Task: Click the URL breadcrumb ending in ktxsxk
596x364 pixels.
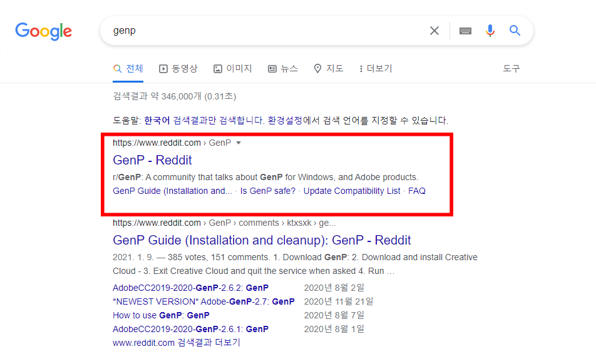Action: pyautogui.click(x=224, y=223)
